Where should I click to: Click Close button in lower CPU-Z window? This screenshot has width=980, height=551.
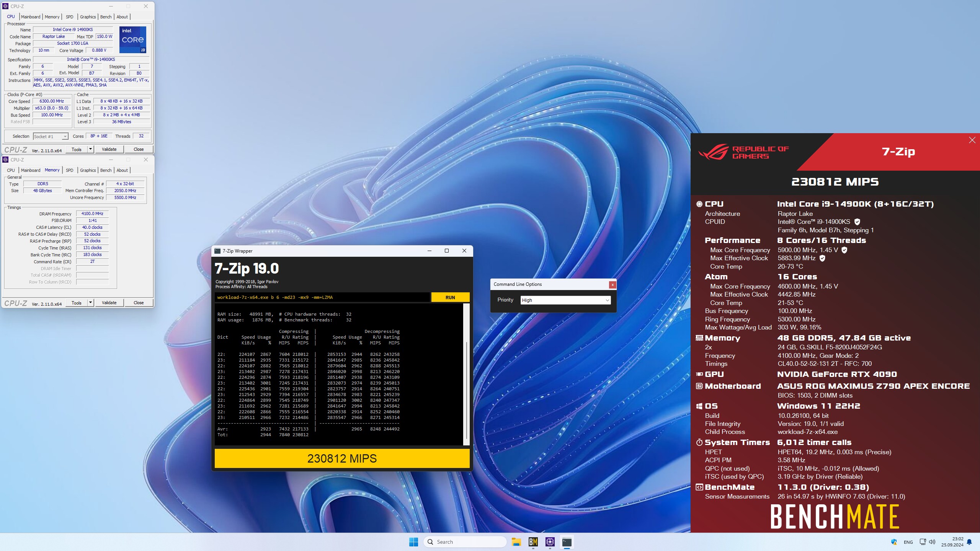[139, 303]
